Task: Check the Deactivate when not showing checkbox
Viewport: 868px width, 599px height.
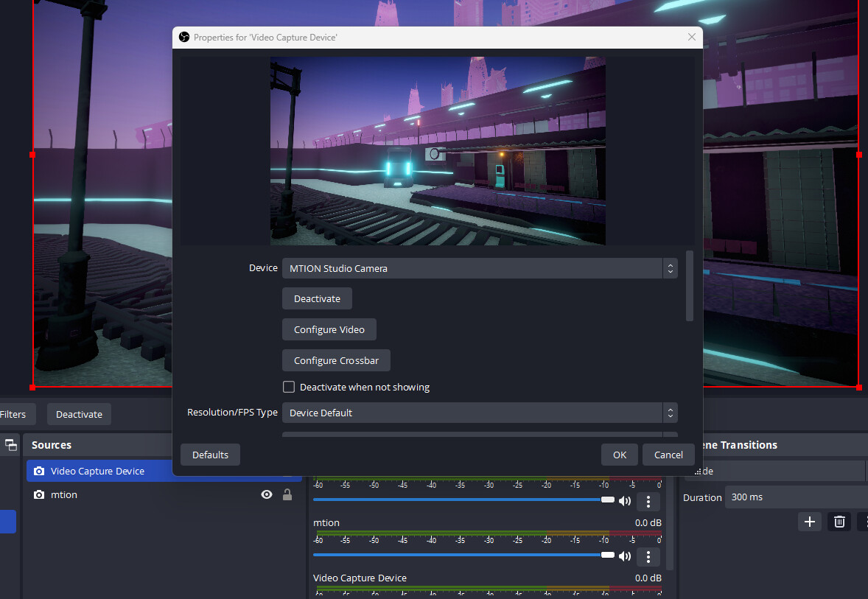Action: (288, 387)
